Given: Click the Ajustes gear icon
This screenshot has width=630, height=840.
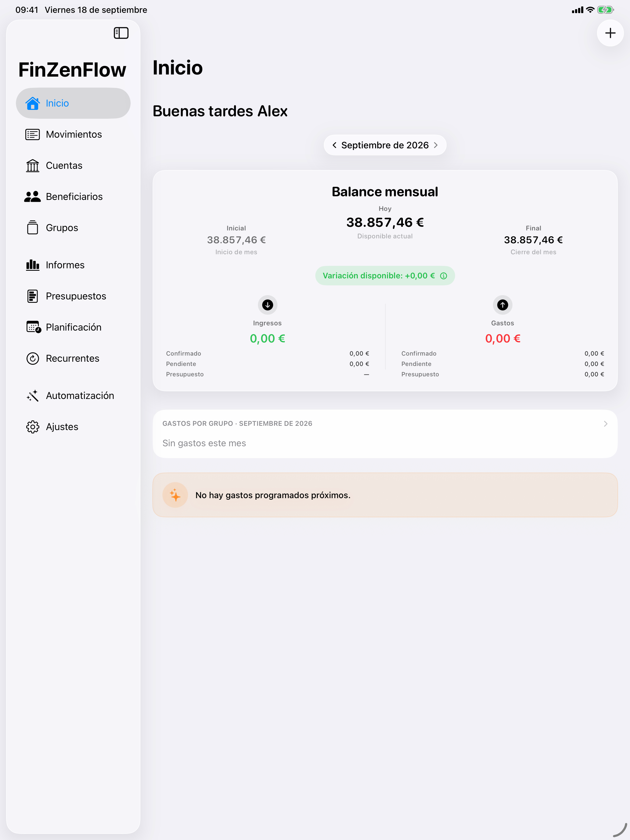Looking at the screenshot, I should pyautogui.click(x=33, y=427).
